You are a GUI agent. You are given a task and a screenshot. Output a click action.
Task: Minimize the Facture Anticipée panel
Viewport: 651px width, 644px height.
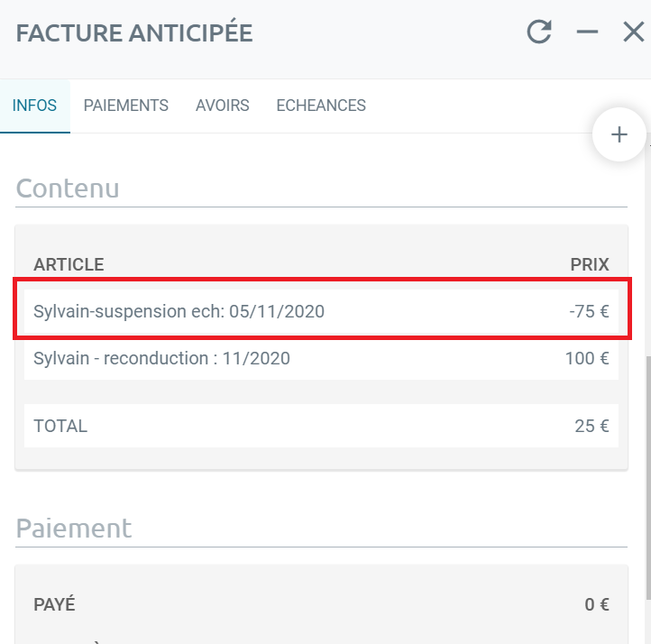coord(587,32)
